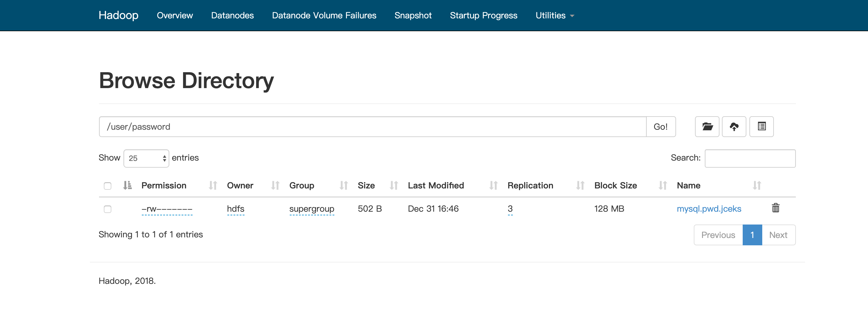Viewport: 868px width, 312px height.
Task: Toggle descending sort on the leftmost sort icon
Action: pos(128,185)
